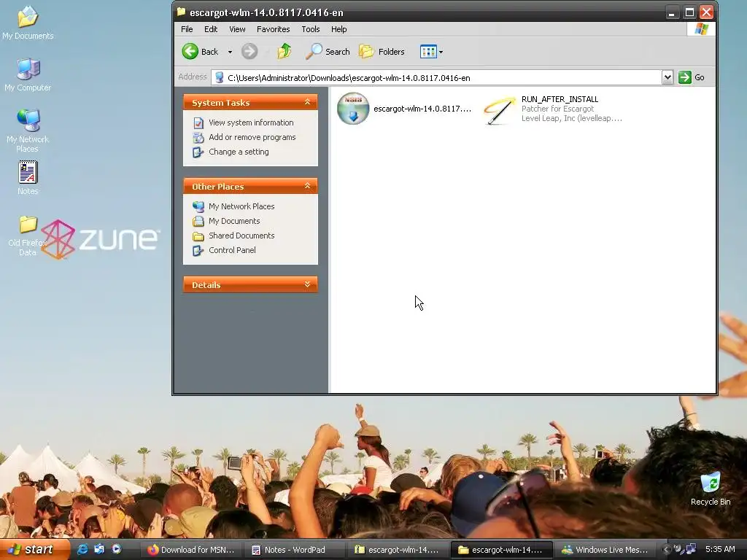
Task: Open the Favorites menu
Action: (273, 29)
